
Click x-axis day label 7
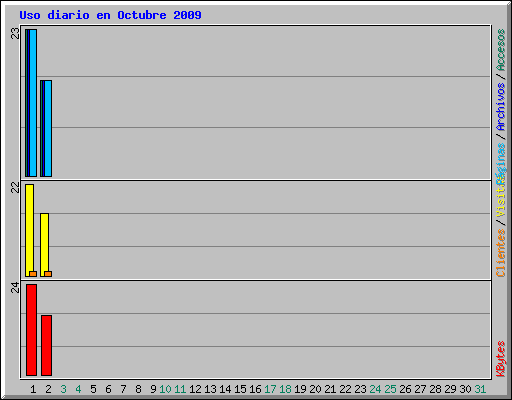[x=123, y=389]
